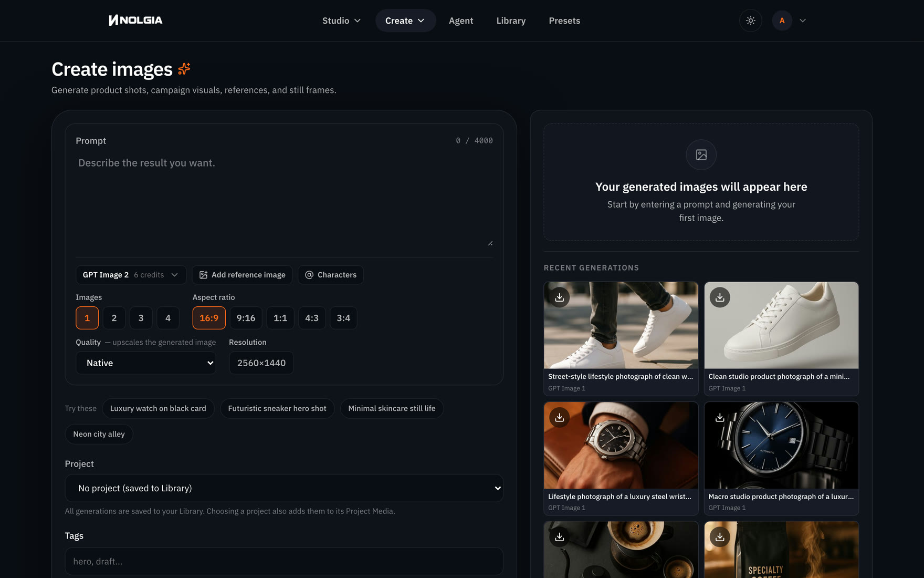Screen dimensions: 924x578
Task: Download the clean studio sneaker image
Action: tap(720, 297)
